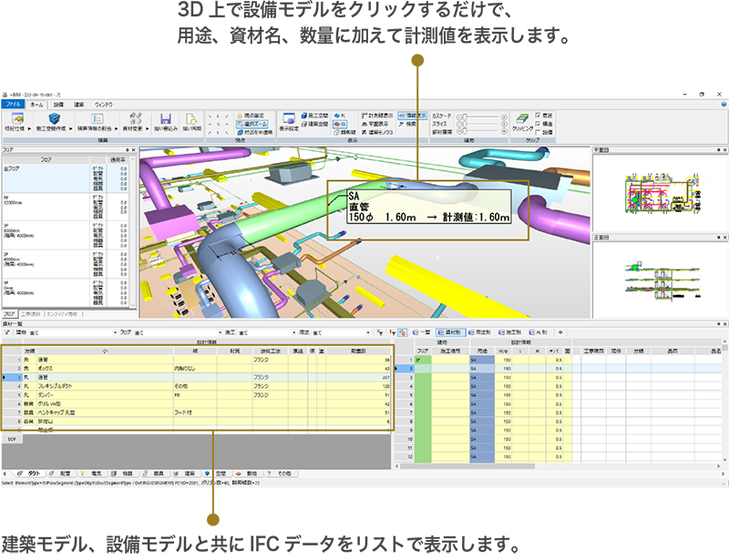Image resolution: width=729 pixels, height=560 pixels.
Task: Click the 積算情報の割当 icon
Action: 97,118
